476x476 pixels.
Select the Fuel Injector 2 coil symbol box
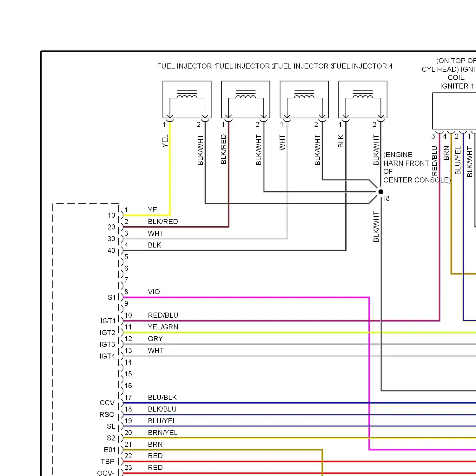[x=246, y=99]
